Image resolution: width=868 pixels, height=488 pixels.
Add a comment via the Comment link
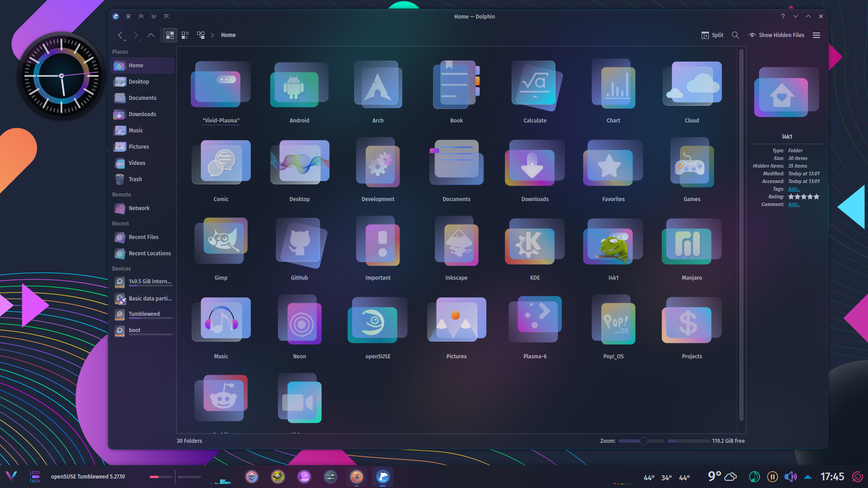point(794,204)
